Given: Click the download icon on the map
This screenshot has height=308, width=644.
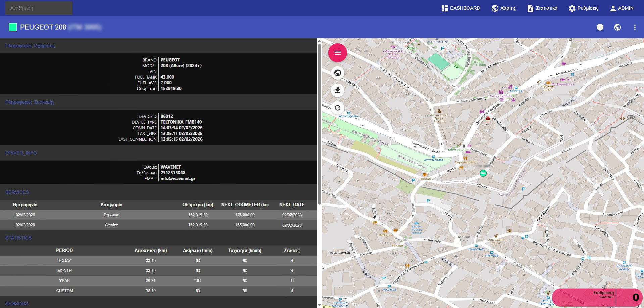Looking at the screenshot, I should pyautogui.click(x=338, y=90).
